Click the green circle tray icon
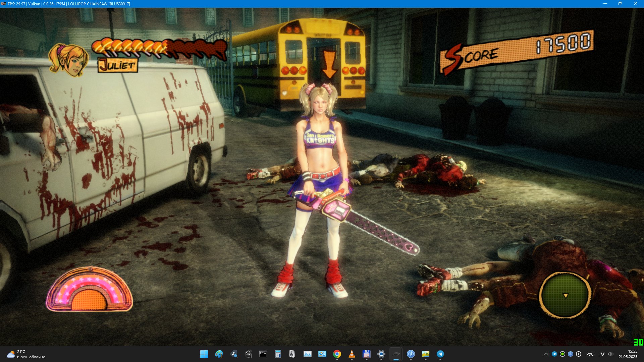This screenshot has width=644, height=362. point(562,354)
